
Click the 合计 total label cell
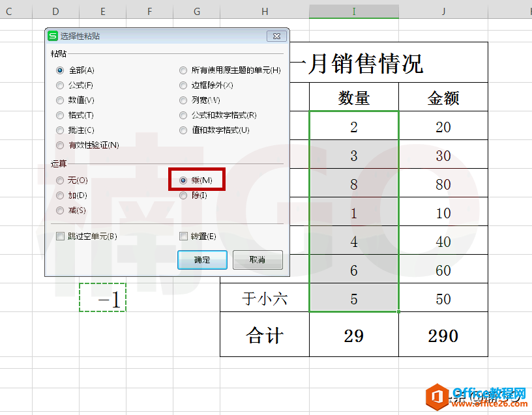265,334
